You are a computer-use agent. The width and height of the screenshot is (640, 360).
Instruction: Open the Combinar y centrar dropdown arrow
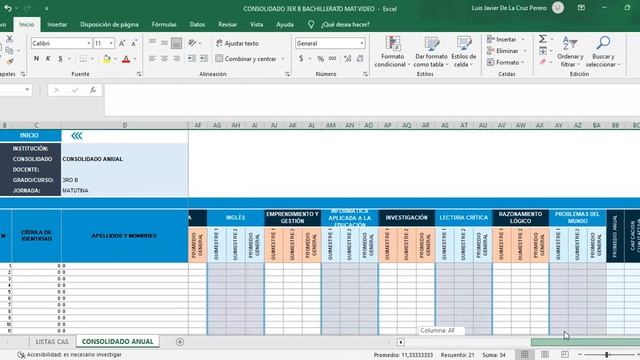[283, 59]
